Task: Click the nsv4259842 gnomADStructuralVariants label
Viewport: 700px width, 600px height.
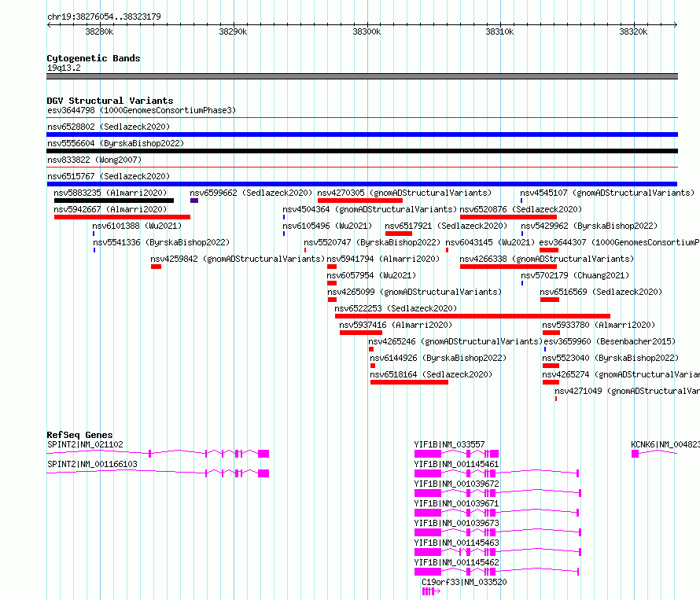Action: (238, 259)
